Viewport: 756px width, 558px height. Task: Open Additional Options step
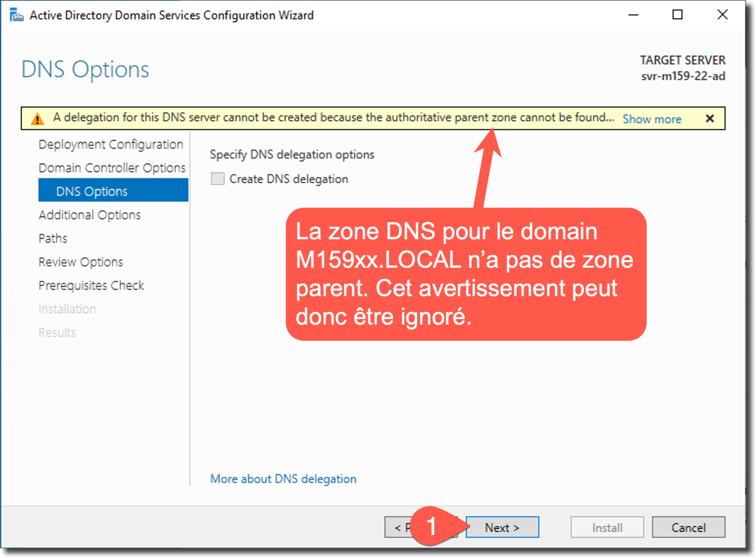pyautogui.click(x=90, y=215)
